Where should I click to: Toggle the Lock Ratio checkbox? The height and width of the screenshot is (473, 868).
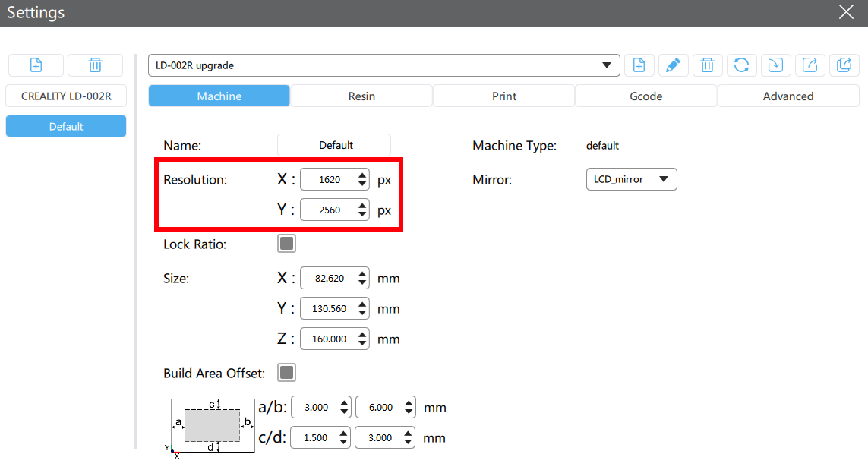[286, 244]
